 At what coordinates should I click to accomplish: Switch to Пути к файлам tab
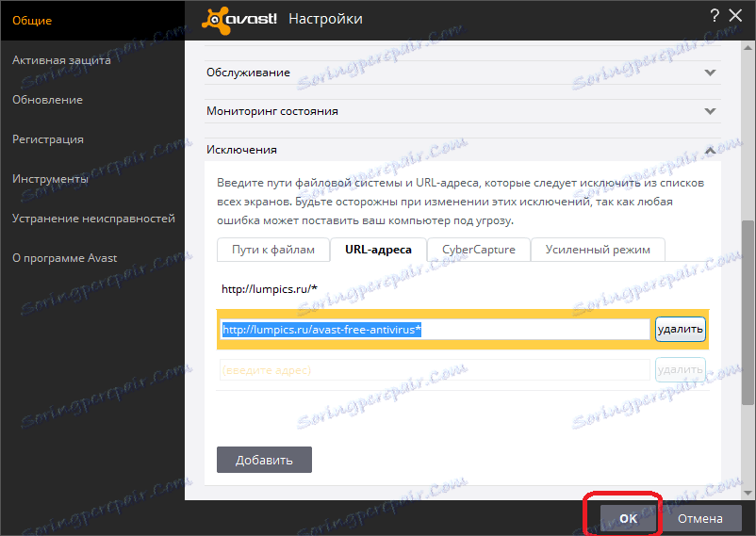273,250
